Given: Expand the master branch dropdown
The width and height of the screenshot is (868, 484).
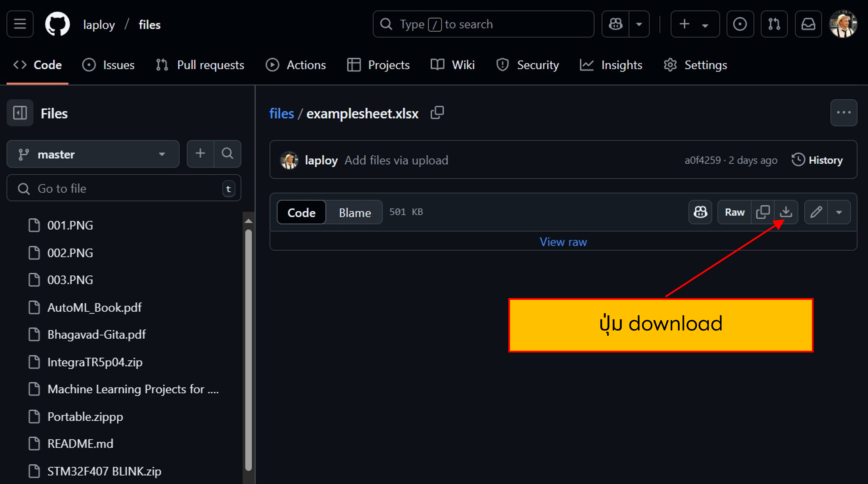Looking at the screenshot, I should click(x=93, y=154).
